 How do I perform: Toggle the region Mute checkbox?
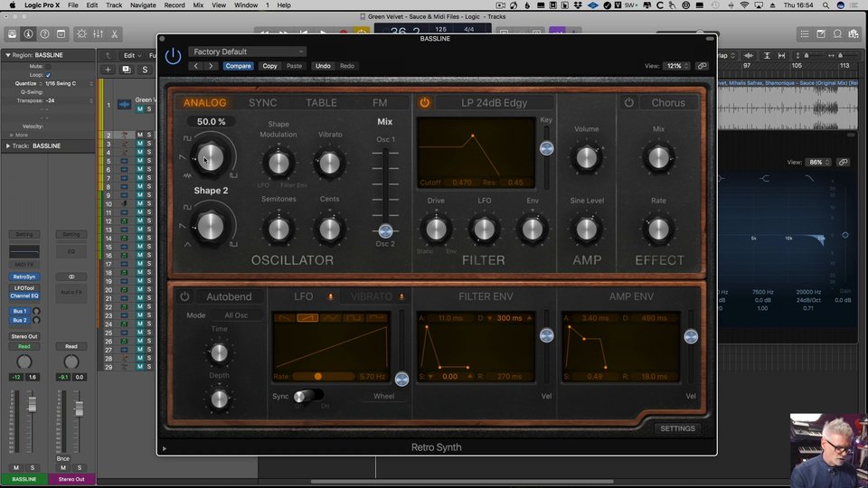(48, 66)
